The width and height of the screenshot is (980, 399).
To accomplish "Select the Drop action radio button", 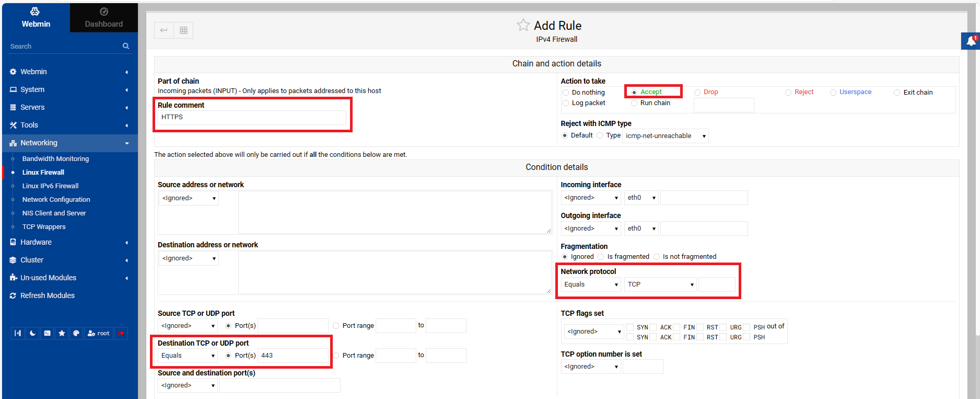I will 697,93.
